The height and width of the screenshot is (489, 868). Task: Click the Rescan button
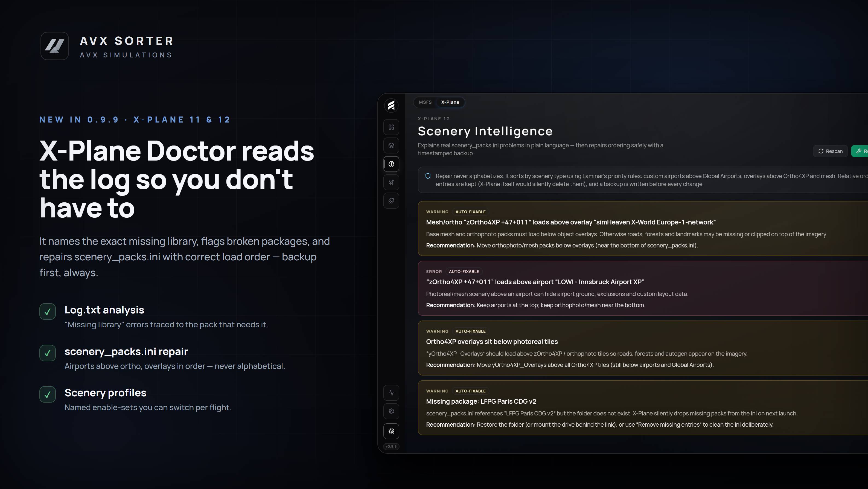coord(831,151)
